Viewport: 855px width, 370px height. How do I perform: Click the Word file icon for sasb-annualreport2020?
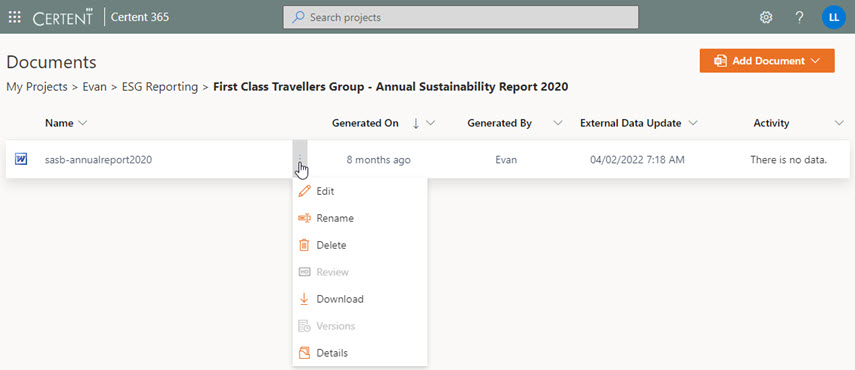coord(21,160)
